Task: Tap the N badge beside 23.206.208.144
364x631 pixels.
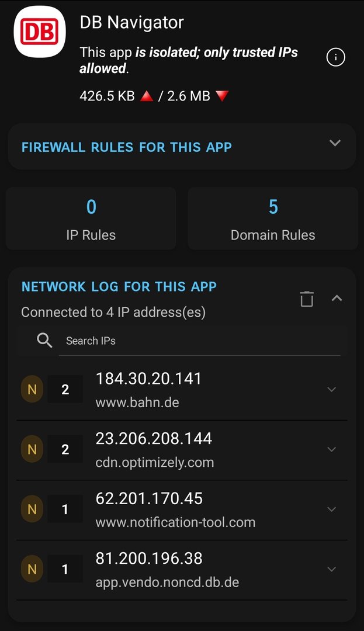Action: pos(32,449)
